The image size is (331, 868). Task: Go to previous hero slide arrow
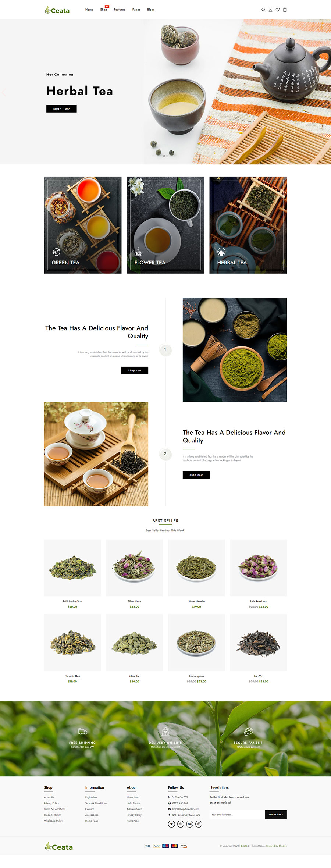tap(4, 92)
